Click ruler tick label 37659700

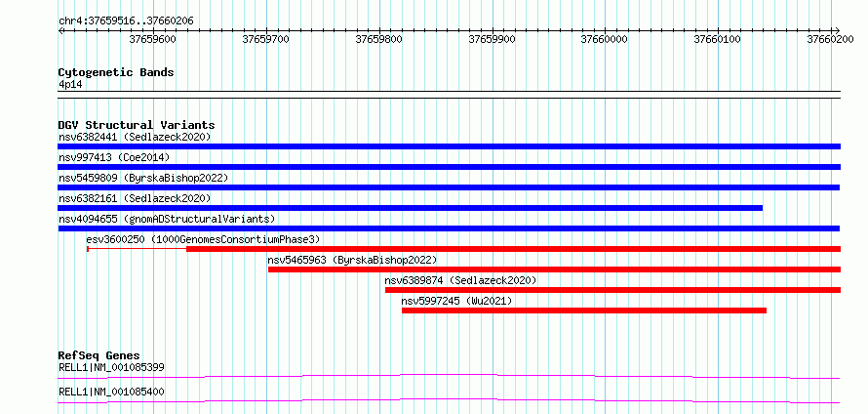coord(266,39)
